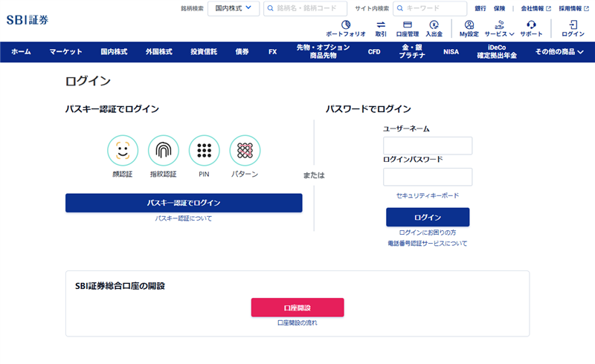
Task: Select the 顔認証 face recognition icon
Action: (123, 151)
